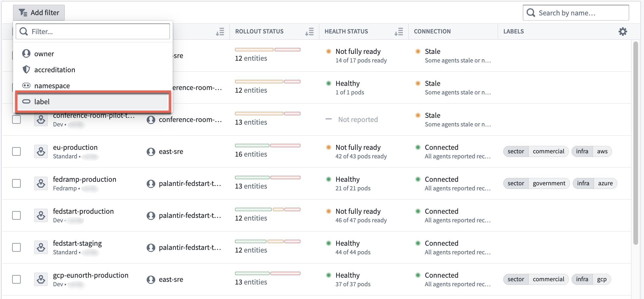Click 'east-sre' owner in gcp-eunorth-production row
Image resolution: width=644 pixels, height=299 pixels.
pos(171,279)
